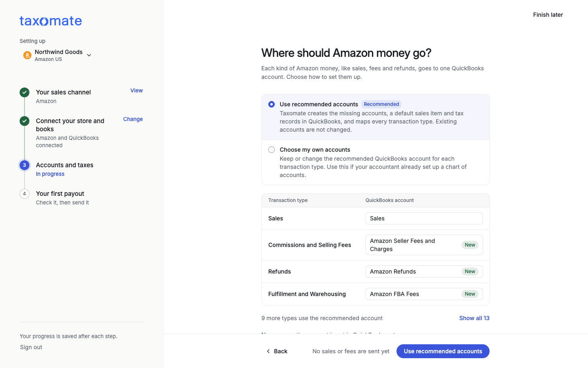This screenshot has width=588, height=368.
Task: Click the Accounts and taxes step title
Action: coord(65,165)
